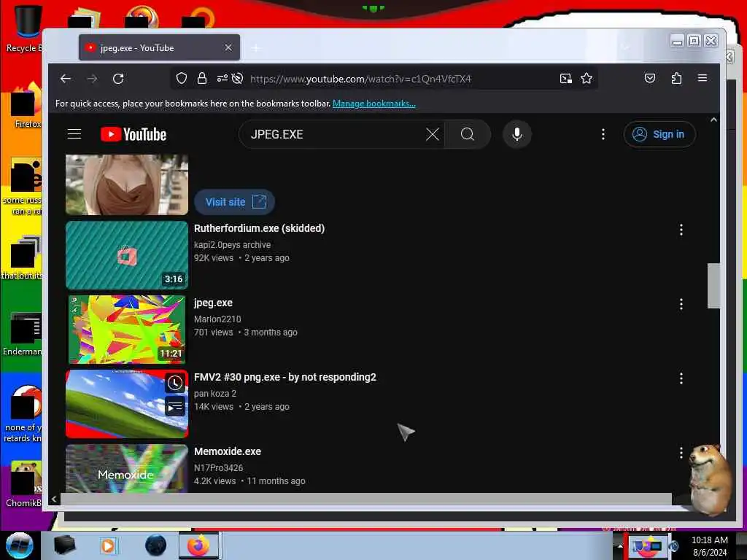The height and width of the screenshot is (560, 747).
Task: Open more options for Rutherfordium.exe video
Action: [681, 230]
